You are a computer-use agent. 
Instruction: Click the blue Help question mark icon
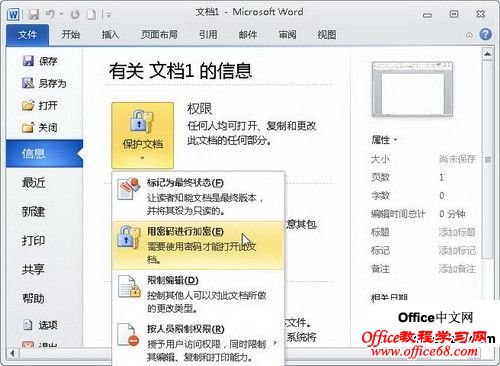pos(485,34)
